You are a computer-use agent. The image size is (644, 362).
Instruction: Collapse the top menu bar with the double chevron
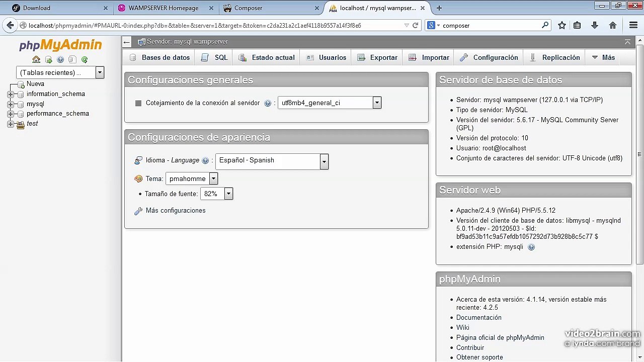(627, 42)
